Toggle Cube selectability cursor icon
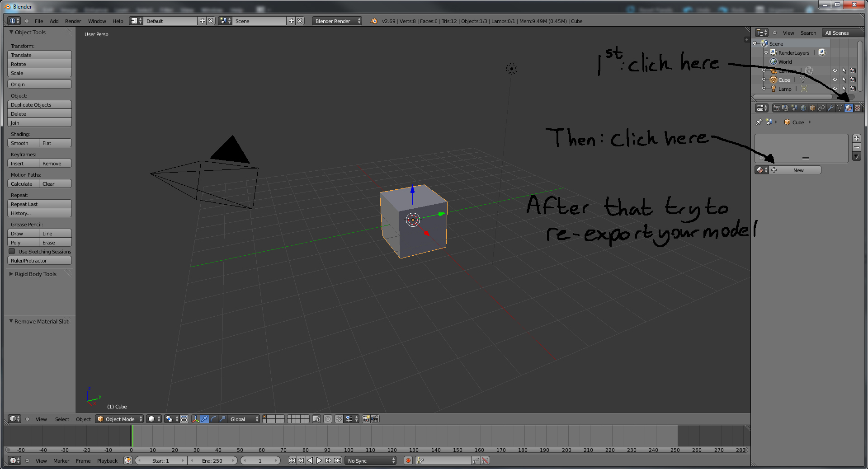The height and width of the screenshot is (469, 868). (x=844, y=80)
